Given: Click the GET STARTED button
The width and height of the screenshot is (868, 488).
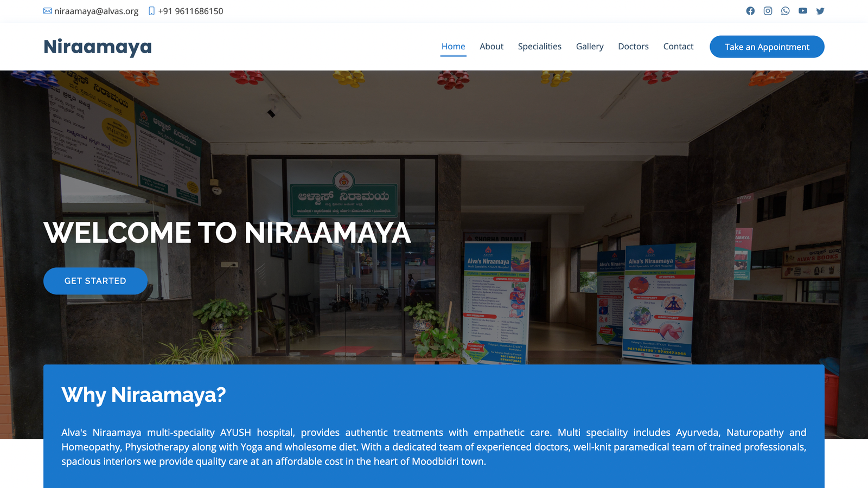Looking at the screenshot, I should click(x=95, y=281).
